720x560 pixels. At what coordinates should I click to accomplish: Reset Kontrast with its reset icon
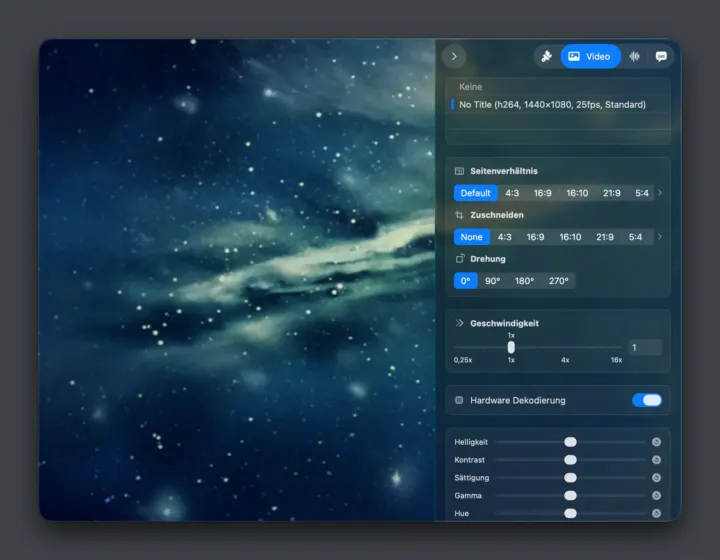coord(656,460)
